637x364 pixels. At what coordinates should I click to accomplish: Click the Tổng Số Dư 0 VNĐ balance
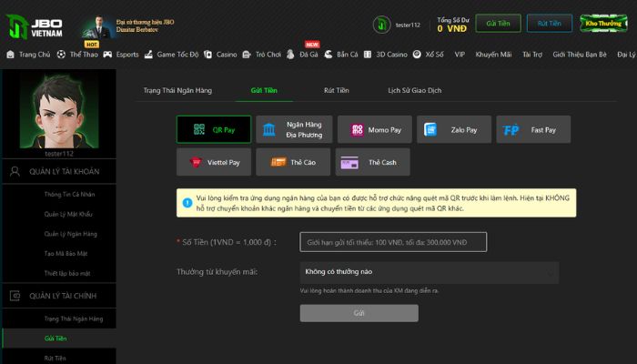(x=452, y=25)
